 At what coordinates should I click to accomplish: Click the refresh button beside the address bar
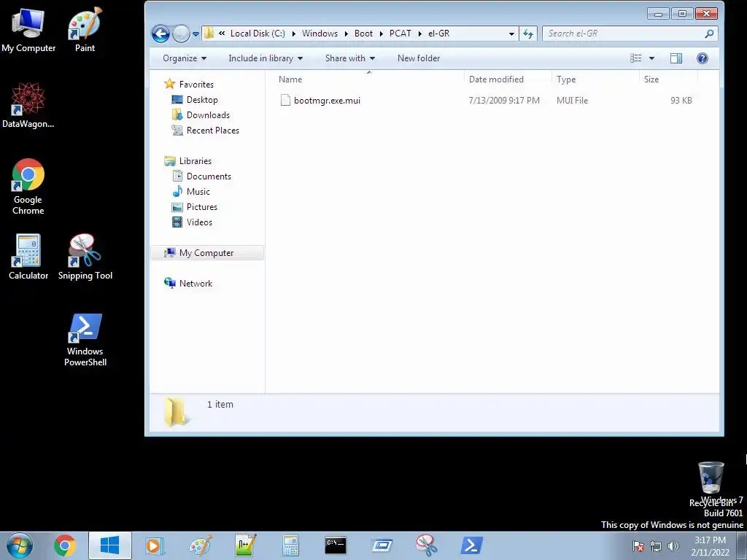[528, 34]
